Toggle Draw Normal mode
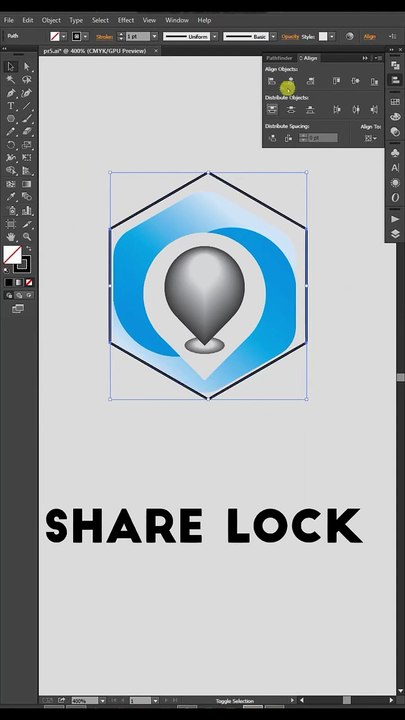This screenshot has height=720, width=405. point(9,295)
